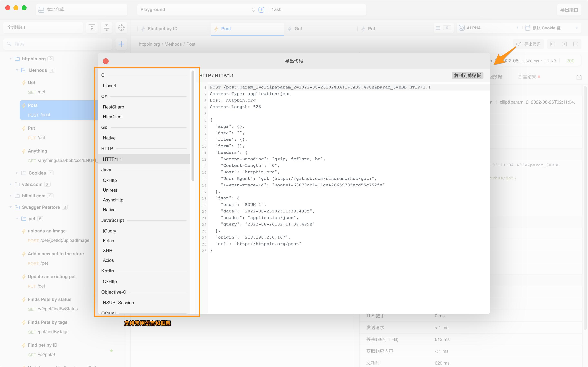588x367 pixels.
Task: Expand the Cookies folder
Action: 17,173
